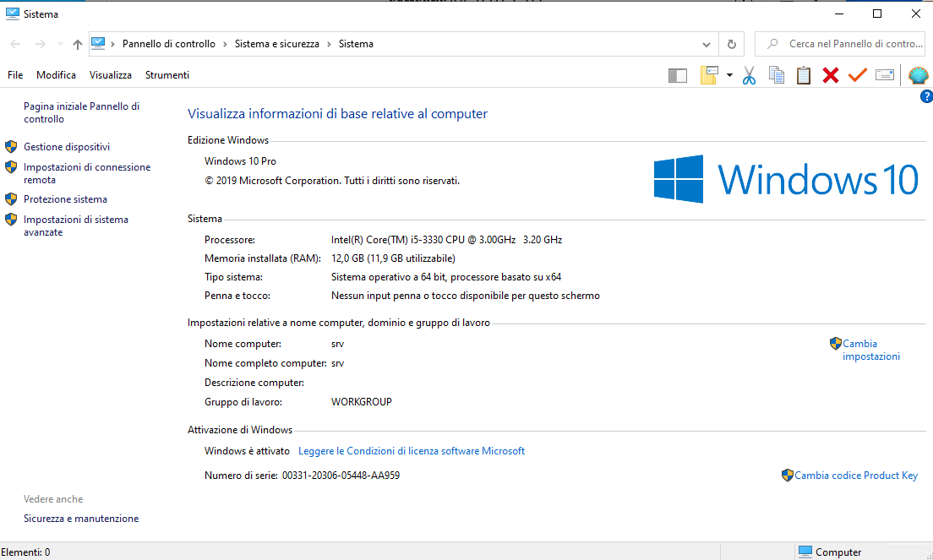
Task: Select Sistema e sicurezza breadcrumb
Action: [x=276, y=44]
